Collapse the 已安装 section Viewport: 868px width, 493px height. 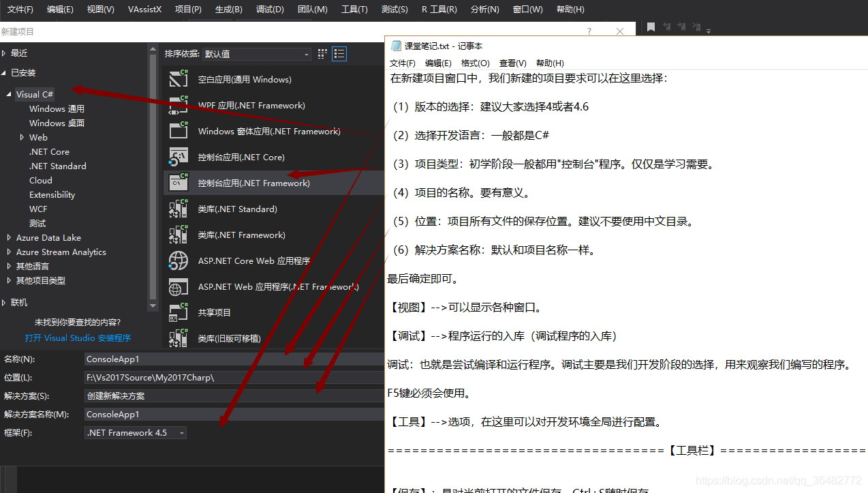click(x=3, y=72)
